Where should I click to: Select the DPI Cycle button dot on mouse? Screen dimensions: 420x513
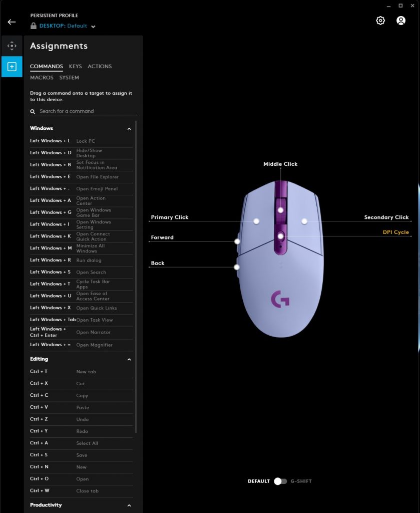click(x=280, y=236)
